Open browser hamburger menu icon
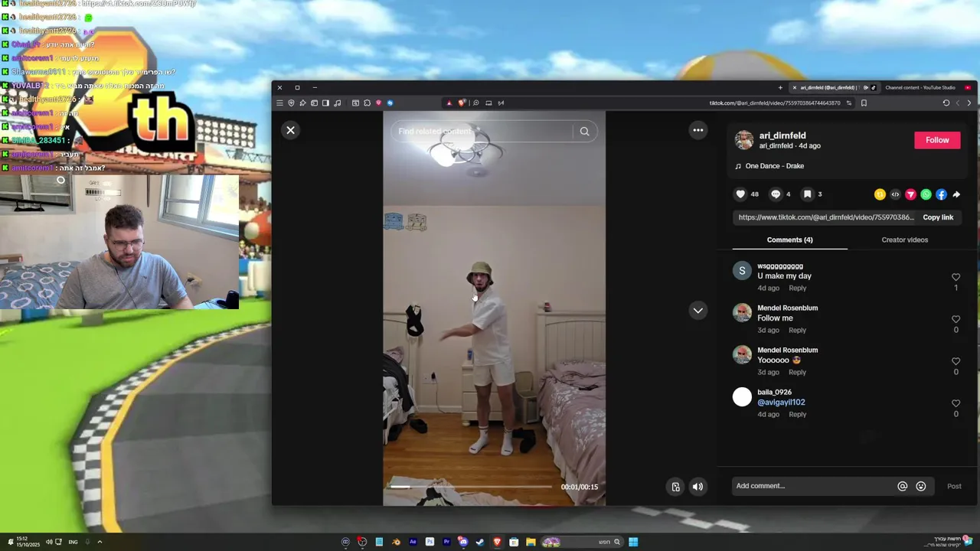980x551 pixels. (x=279, y=103)
